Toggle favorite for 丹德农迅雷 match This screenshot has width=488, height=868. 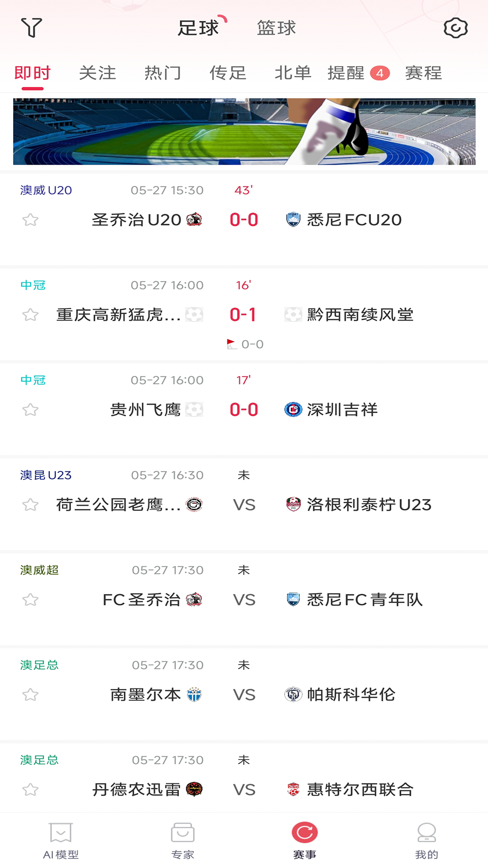(x=30, y=790)
